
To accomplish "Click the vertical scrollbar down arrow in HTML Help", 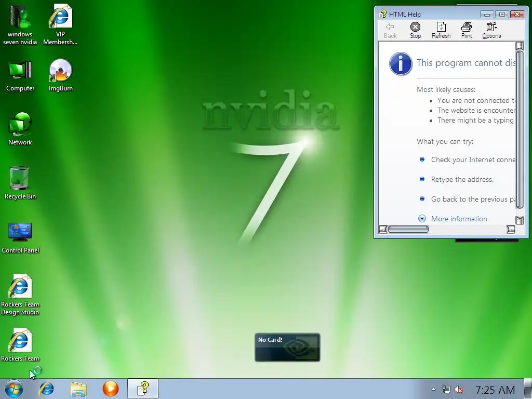I will (520, 220).
